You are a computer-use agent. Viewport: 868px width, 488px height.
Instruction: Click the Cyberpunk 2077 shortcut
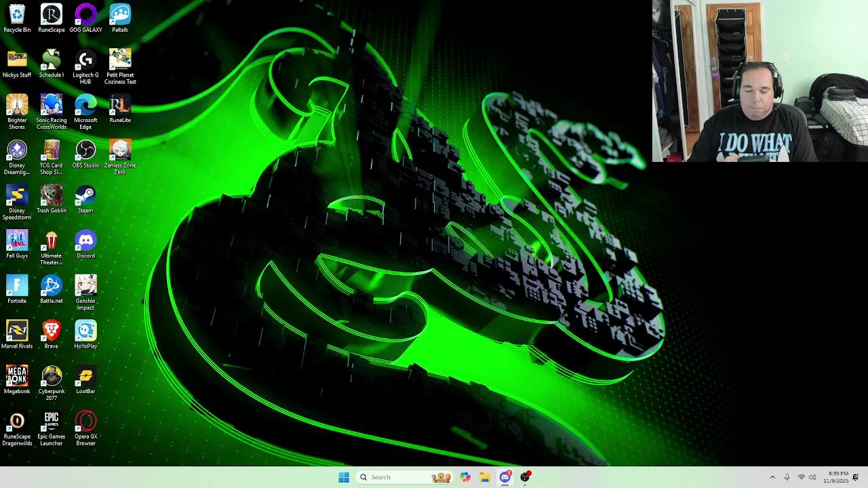point(52,384)
